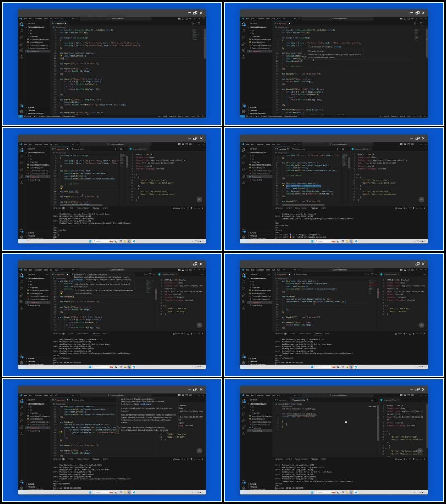Click the lightbulb beside 'await next.Invoke()' in the terminal-free window
Image resolution: width=446 pixels, height=504 pixels.
pyautogui.click(x=61, y=56)
